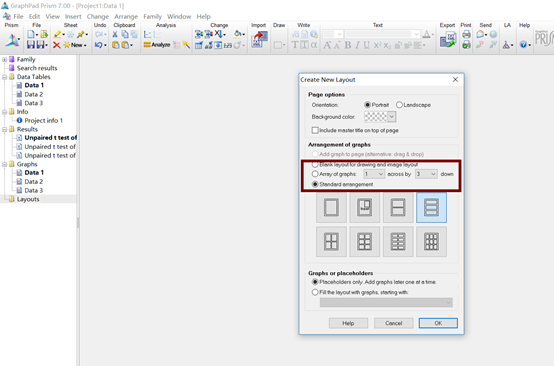Click the Print icon in toolbar
Viewport: 554px width, 366px height.
(x=466, y=34)
